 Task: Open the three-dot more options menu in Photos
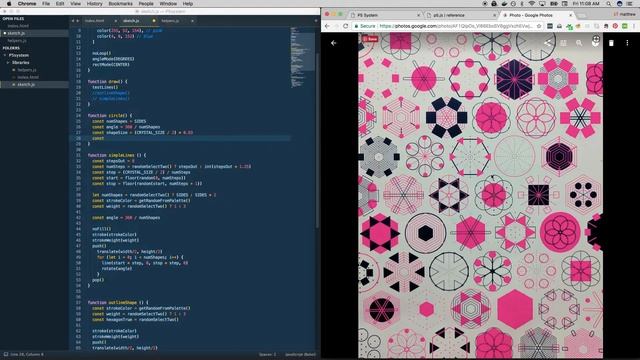[x=627, y=43]
